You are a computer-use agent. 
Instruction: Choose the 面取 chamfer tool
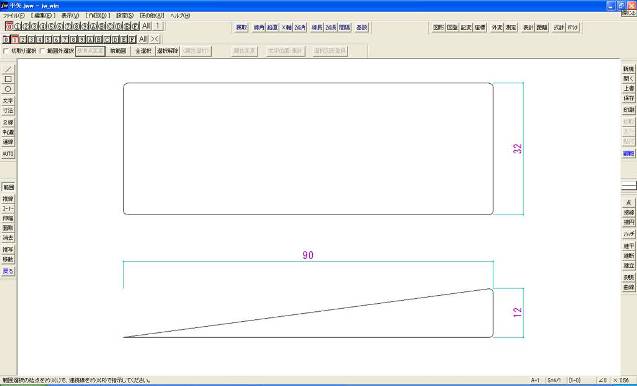pyautogui.click(x=8, y=228)
